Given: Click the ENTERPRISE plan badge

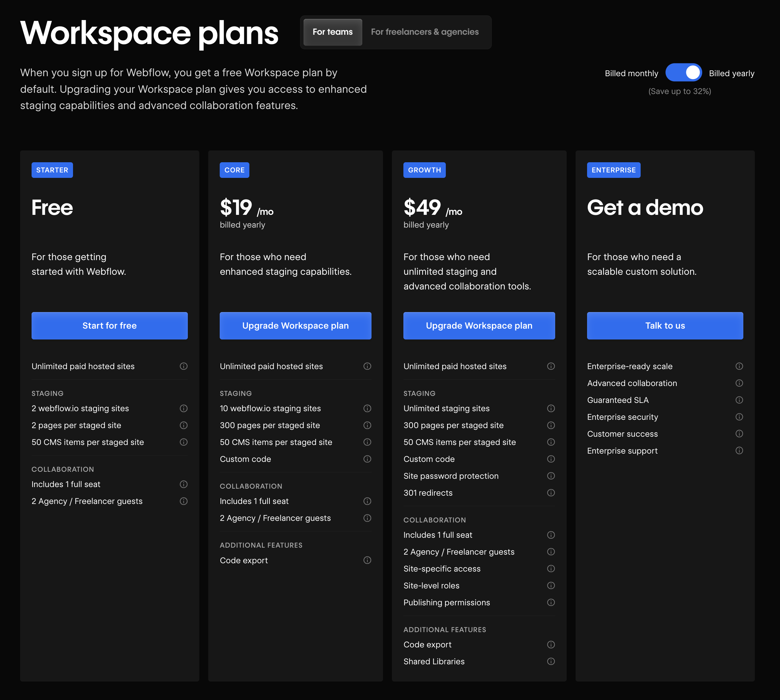Looking at the screenshot, I should click(x=614, y=170).
